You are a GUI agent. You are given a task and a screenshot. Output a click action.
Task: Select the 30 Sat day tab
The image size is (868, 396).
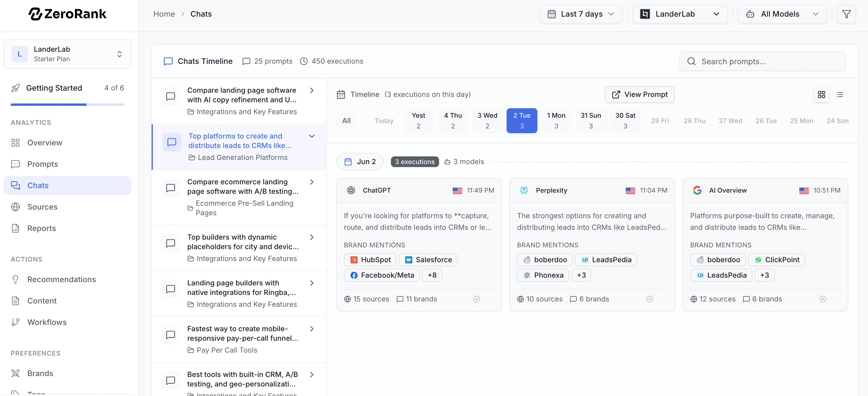(x=625, y=121)
